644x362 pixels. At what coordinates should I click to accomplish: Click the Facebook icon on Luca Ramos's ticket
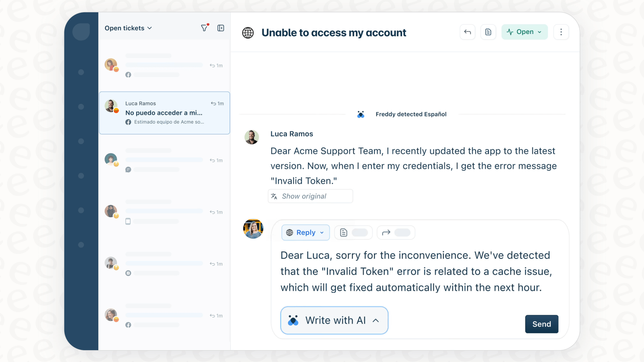128,122
